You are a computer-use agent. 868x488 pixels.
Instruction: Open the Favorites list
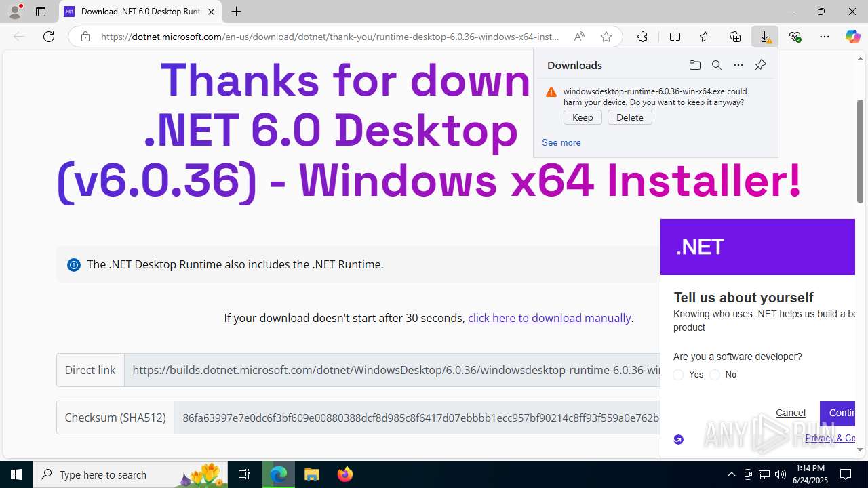(705, 37)
